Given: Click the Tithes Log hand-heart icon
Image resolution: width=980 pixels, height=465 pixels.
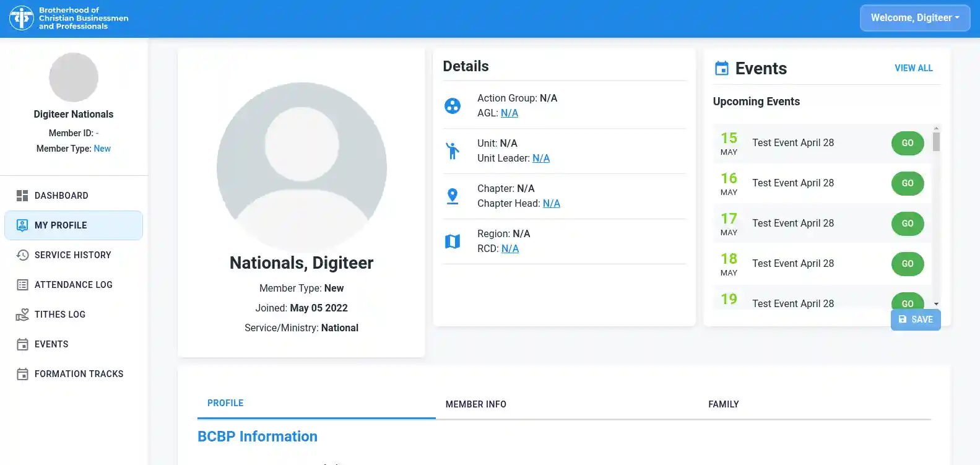Looking at the screenshot, I should (22, 315).
